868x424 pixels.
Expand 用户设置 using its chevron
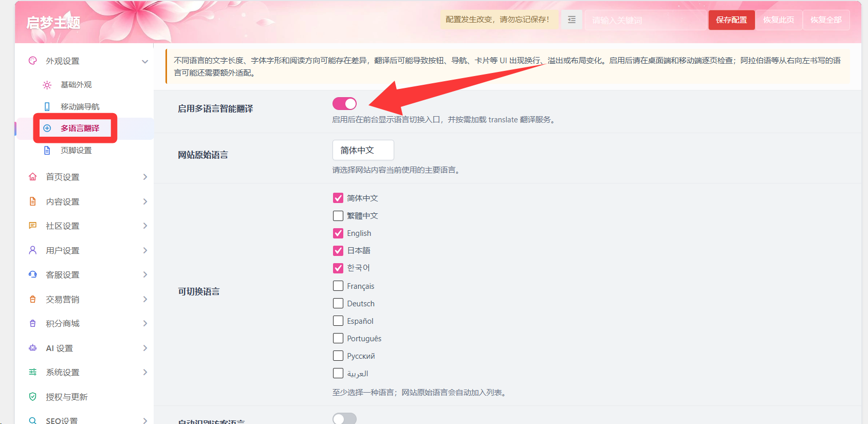(x=145, y=250)
